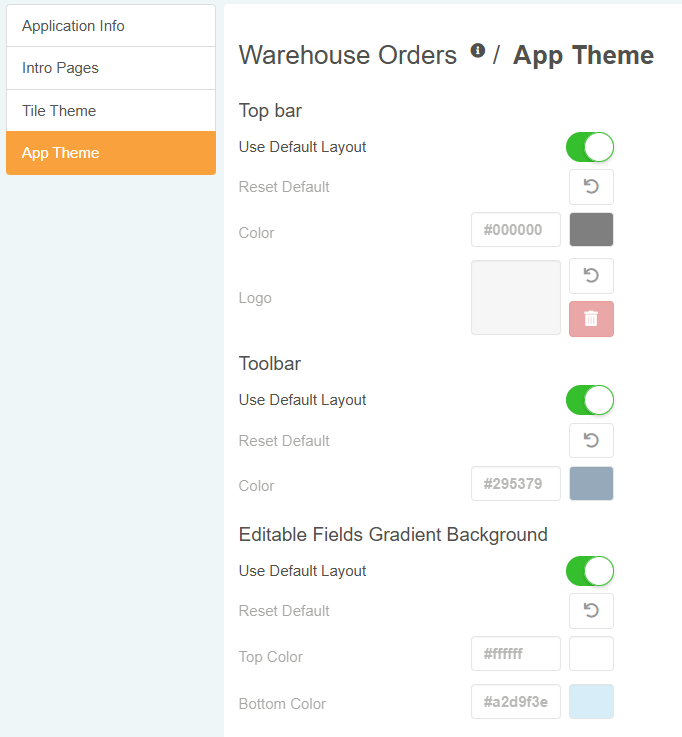The image size is (682, 737).
Task: Focus the Toolbar #295379 hex input
Action: tap(515, 484)
